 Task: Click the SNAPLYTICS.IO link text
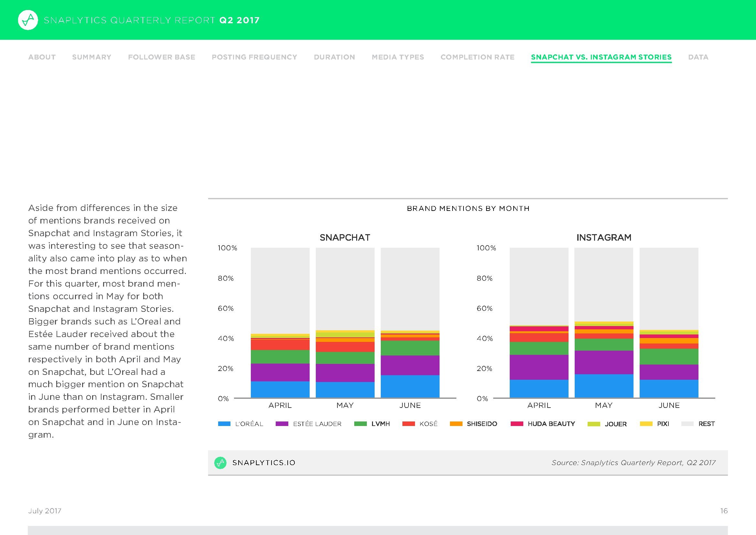pos(264,463)
